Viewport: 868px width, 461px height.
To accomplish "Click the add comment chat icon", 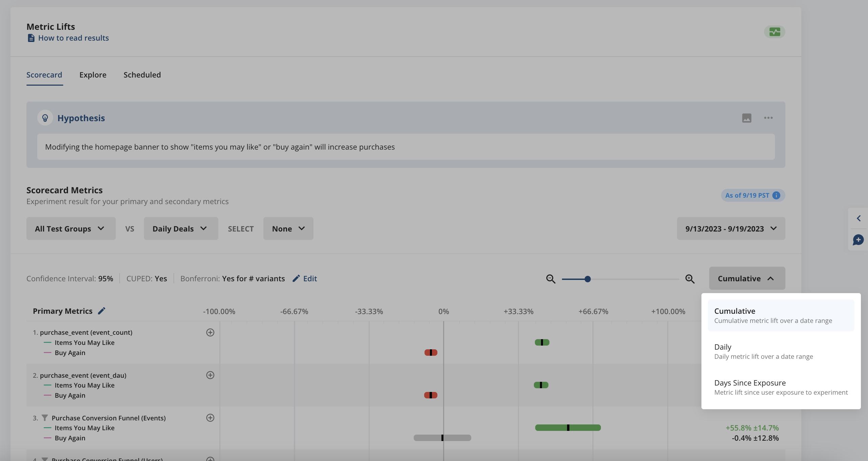I will (x=858, y=240).
